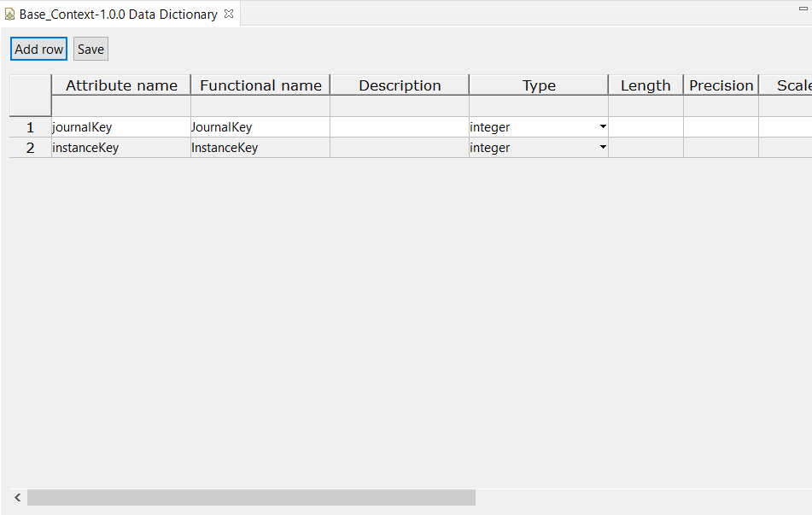
Task: Select the JournalKey functional name cell
Action: [260, 127]
